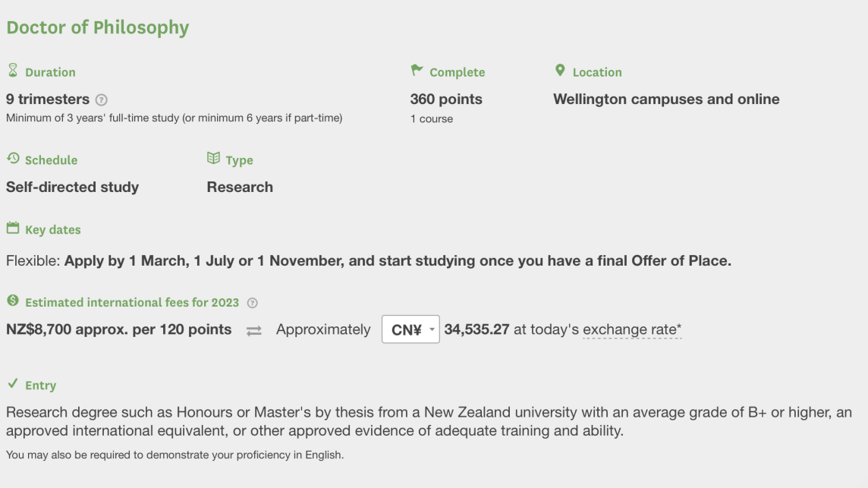Click the NZ$8,700 approx. per 120 points text
868x488 pixels.
pyautogui.click(x=119, y=329)
